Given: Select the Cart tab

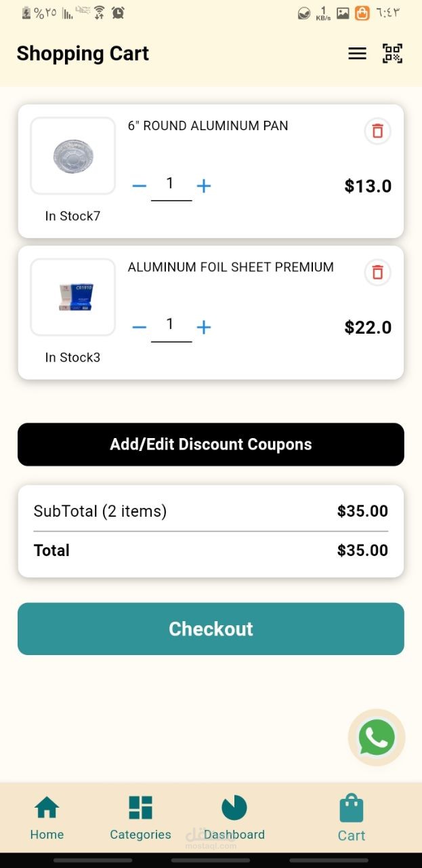Looking at the screenshot, I should coord(352,818).
